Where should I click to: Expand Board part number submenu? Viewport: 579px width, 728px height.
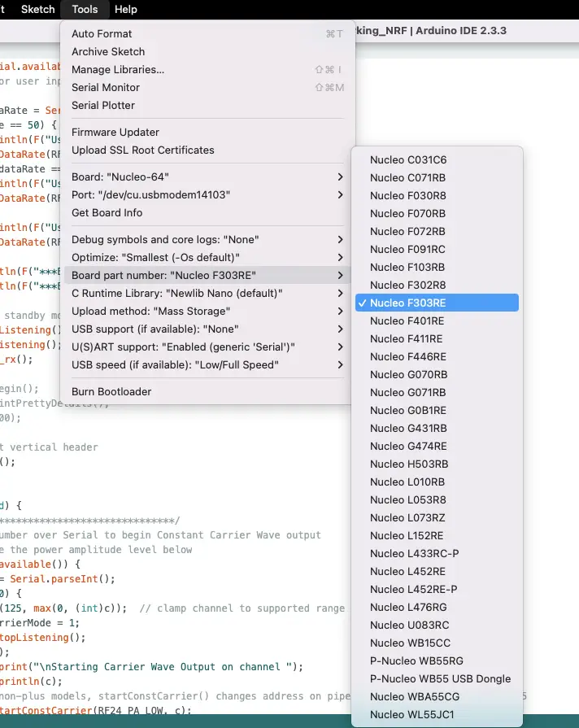[x=207, y=275]
